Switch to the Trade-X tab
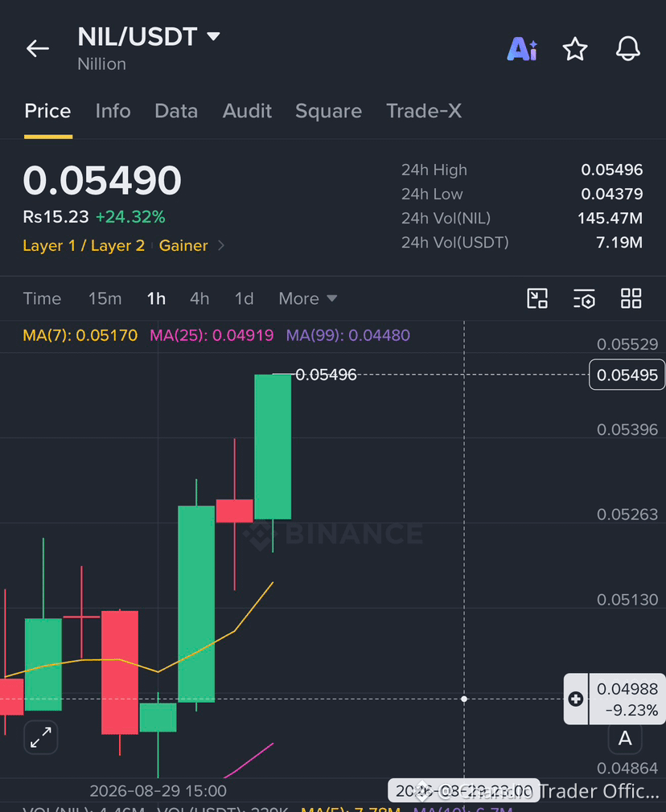Screen dimensions: 666x812 pyautogui.click(x=424, y=111)
